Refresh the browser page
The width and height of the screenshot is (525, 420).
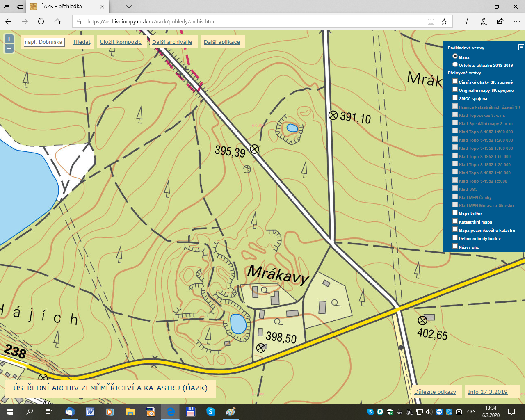tap(41, 21)
